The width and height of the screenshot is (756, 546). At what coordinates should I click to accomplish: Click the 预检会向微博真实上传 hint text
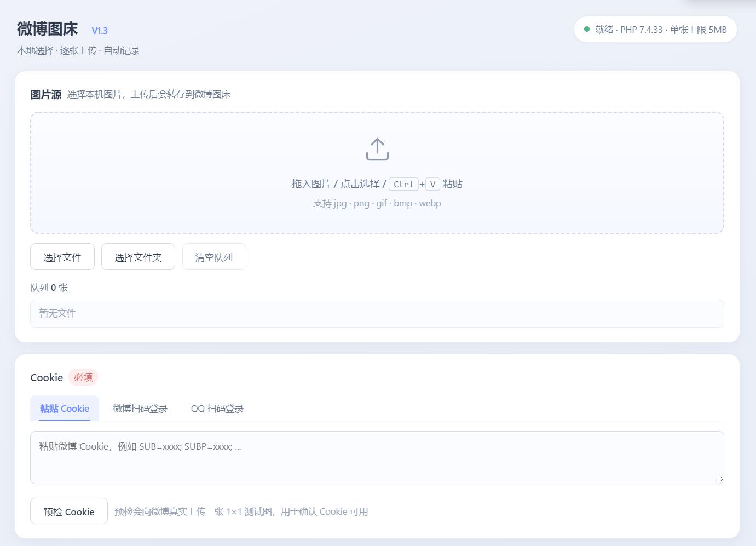[x=241, y=511]
